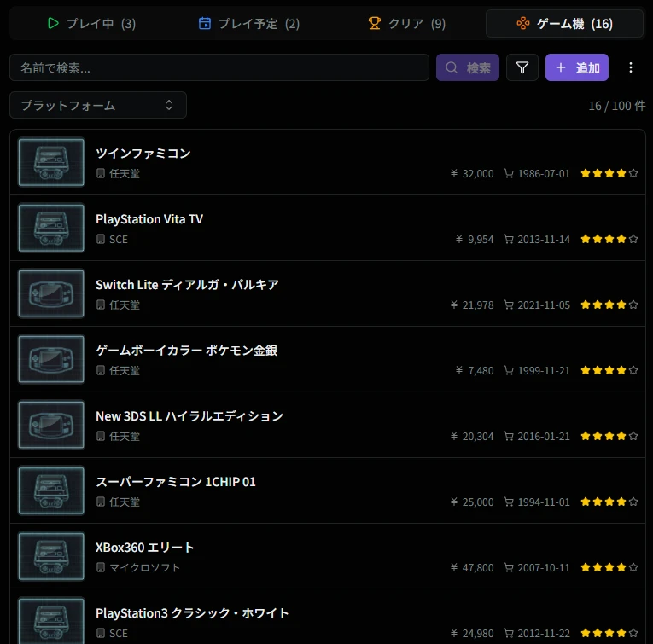Click the star rating on ゲームボーイカラー row
Image resolution: width=653 pixels, height=644 pixels.
pyautogui.click(x=609, y=371)
